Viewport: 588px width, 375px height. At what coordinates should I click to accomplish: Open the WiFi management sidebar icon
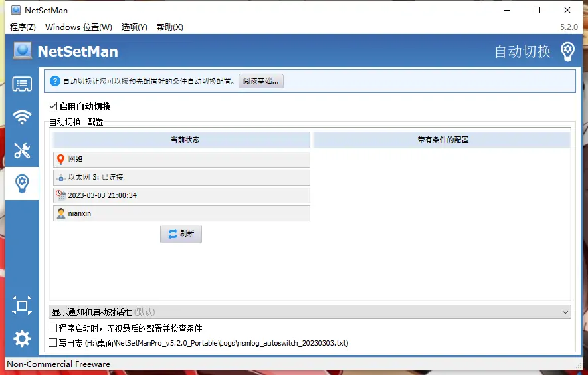[x=22, y=117]
